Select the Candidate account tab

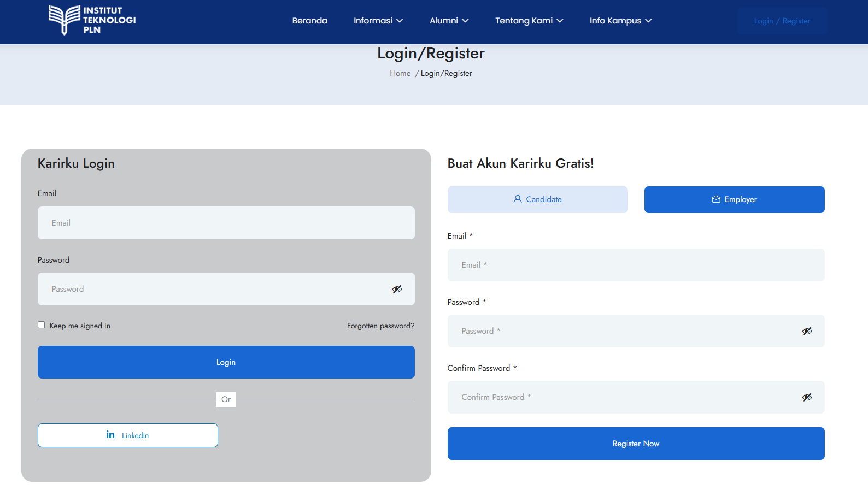(538, 199)
